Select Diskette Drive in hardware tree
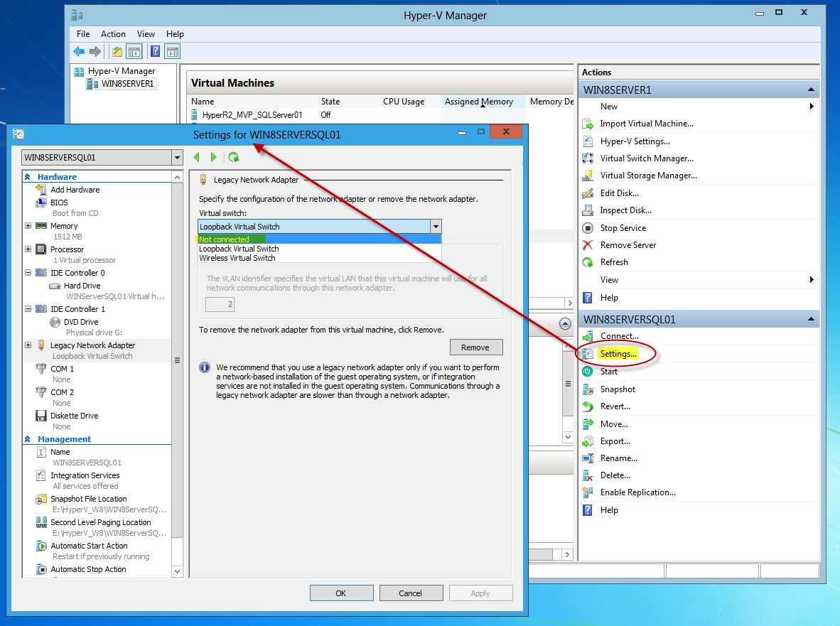 (75, 416)
